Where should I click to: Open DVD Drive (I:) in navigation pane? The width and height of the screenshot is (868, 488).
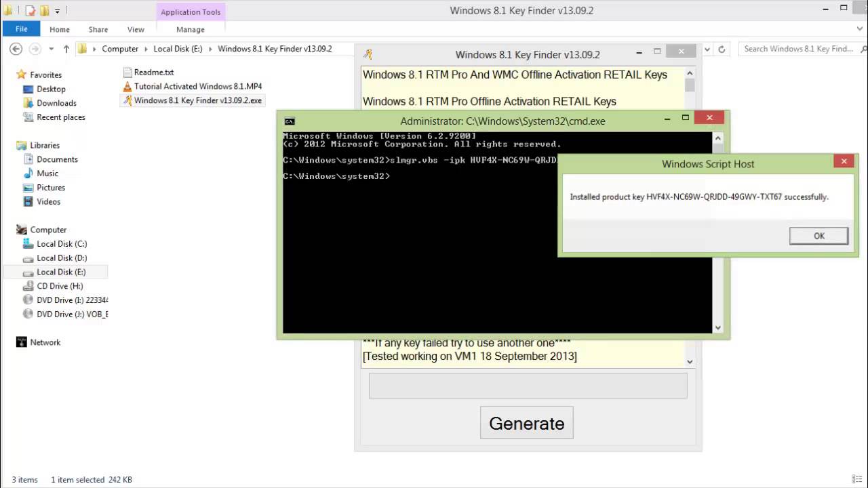coord(65,300)
